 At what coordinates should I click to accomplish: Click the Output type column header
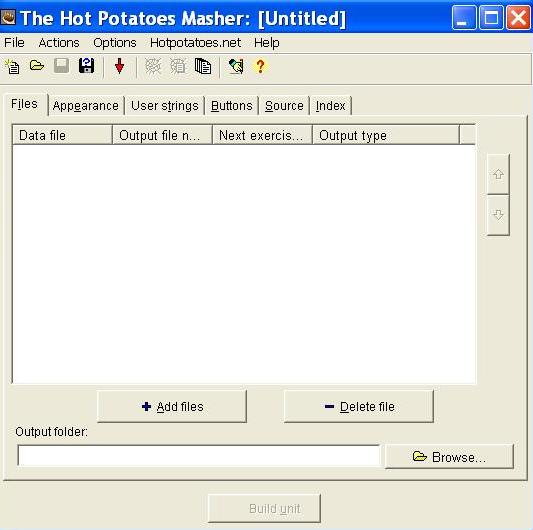click(386, 135)
